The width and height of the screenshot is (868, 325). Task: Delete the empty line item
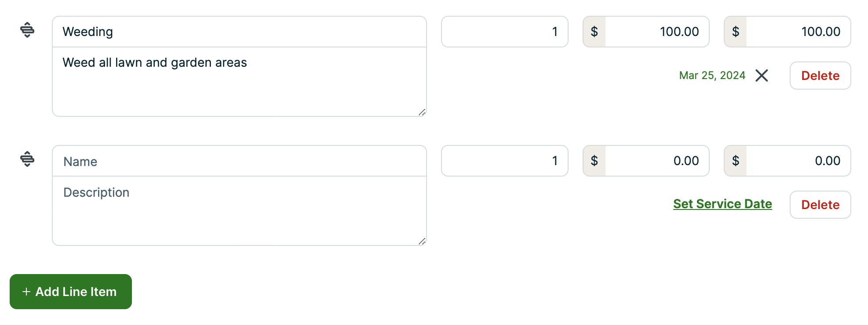pos(820,205)
